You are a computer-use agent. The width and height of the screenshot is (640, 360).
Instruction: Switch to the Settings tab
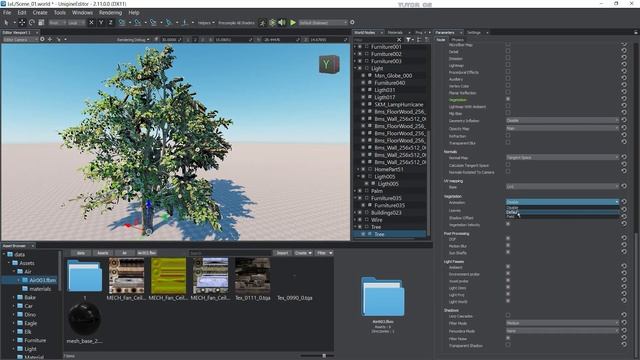tap(474, 32)
